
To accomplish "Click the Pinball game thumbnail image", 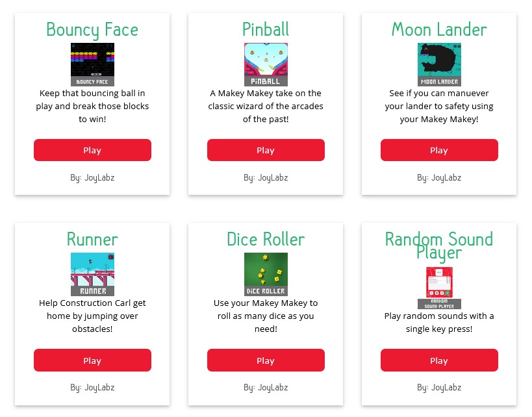I will coord(266,64).
